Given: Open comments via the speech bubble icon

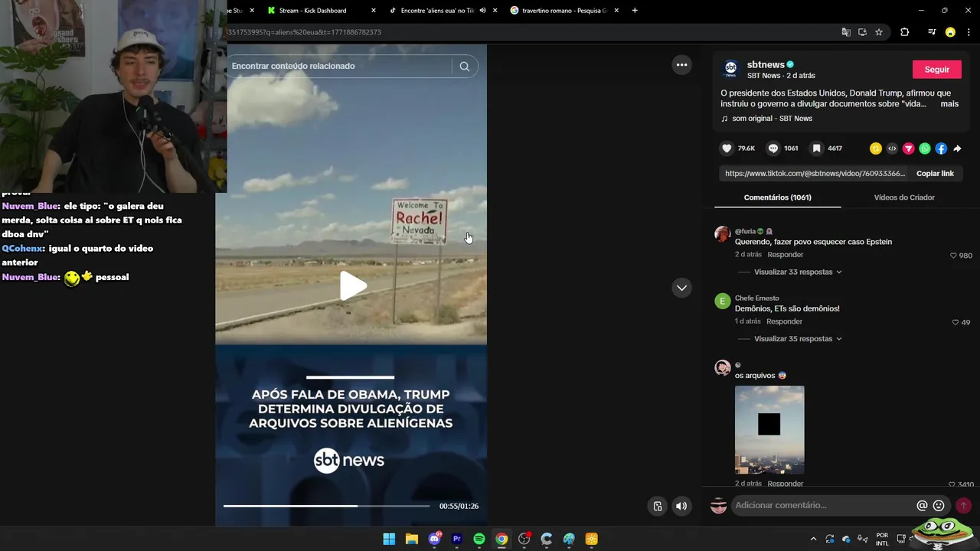Looking at the screenshot, I should click(773, 148).
